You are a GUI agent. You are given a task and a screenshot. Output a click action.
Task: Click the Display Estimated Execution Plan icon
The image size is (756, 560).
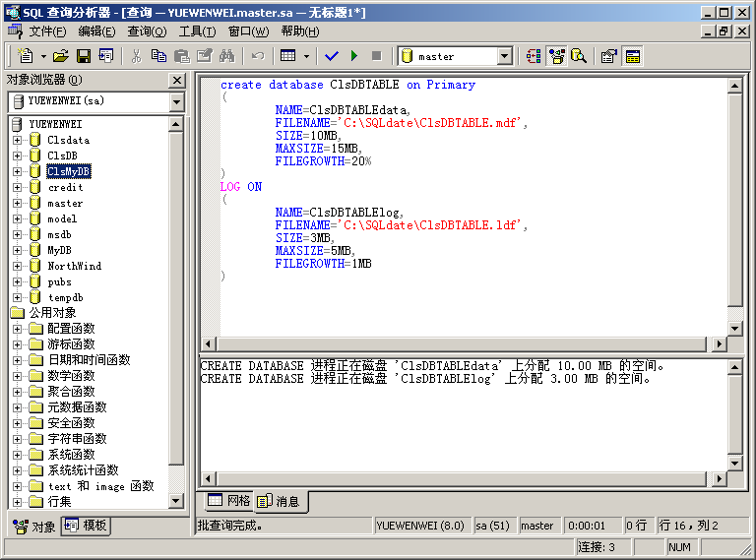pyautogui.click(x=534, y=56)
